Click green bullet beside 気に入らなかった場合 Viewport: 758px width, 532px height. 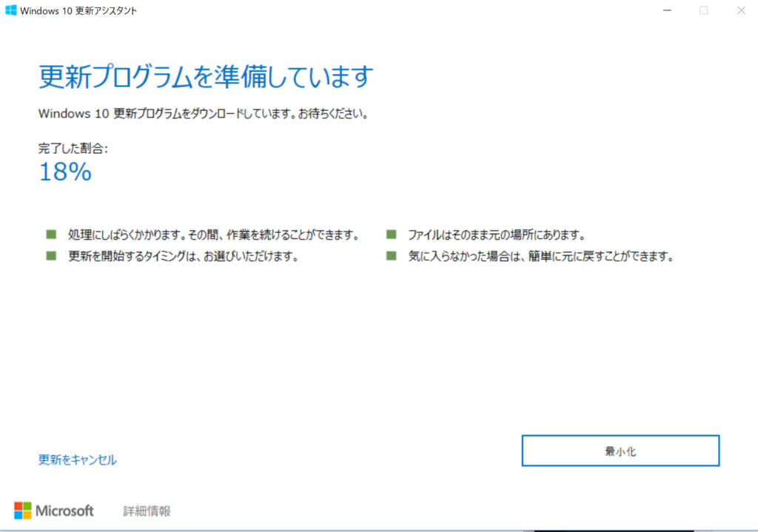pyautogui.click(x=391, y=255)
